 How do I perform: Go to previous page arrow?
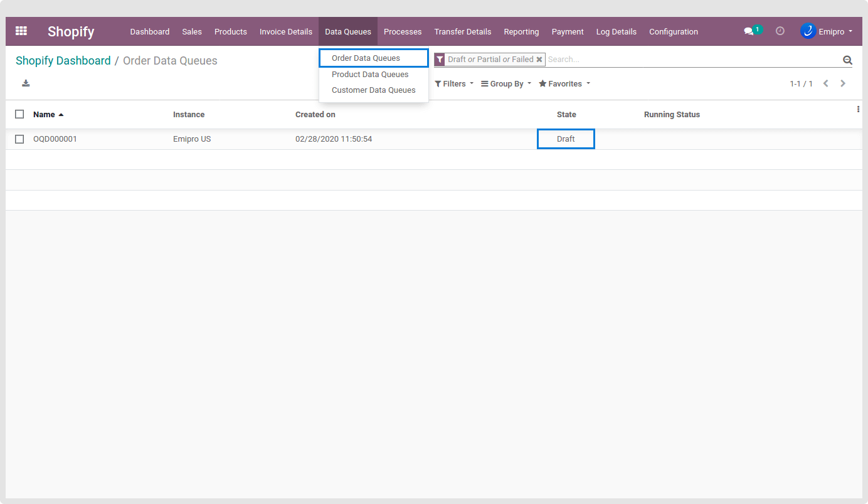coord(826,83)
